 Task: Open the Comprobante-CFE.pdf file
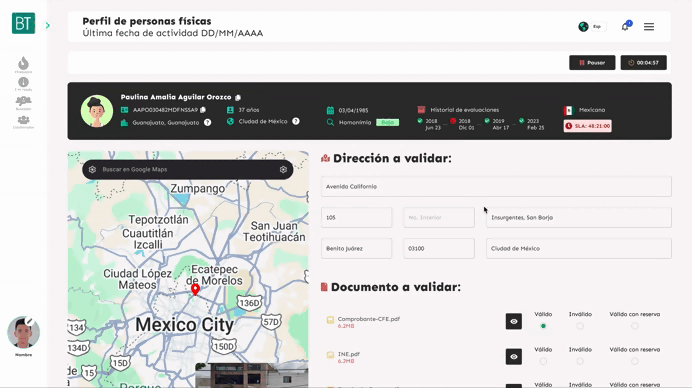pyautogui.click(x=369, y=319)
